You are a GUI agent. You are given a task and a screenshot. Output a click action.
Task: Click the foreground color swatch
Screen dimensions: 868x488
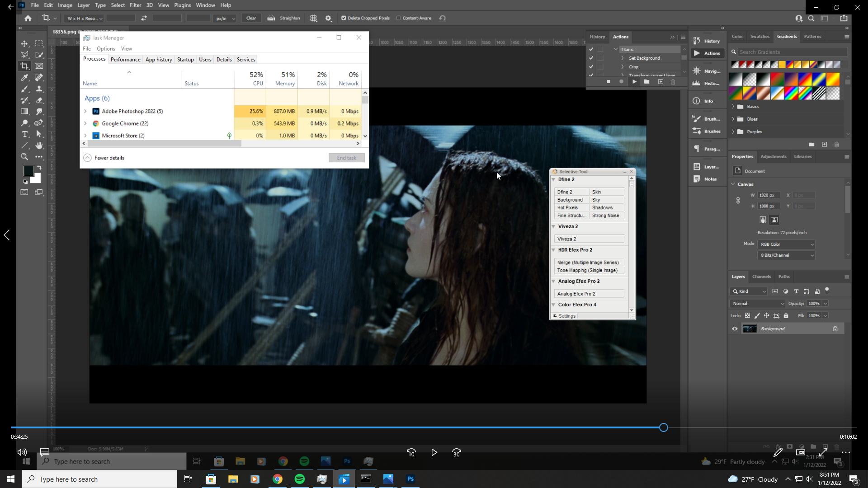coord(28,171)
